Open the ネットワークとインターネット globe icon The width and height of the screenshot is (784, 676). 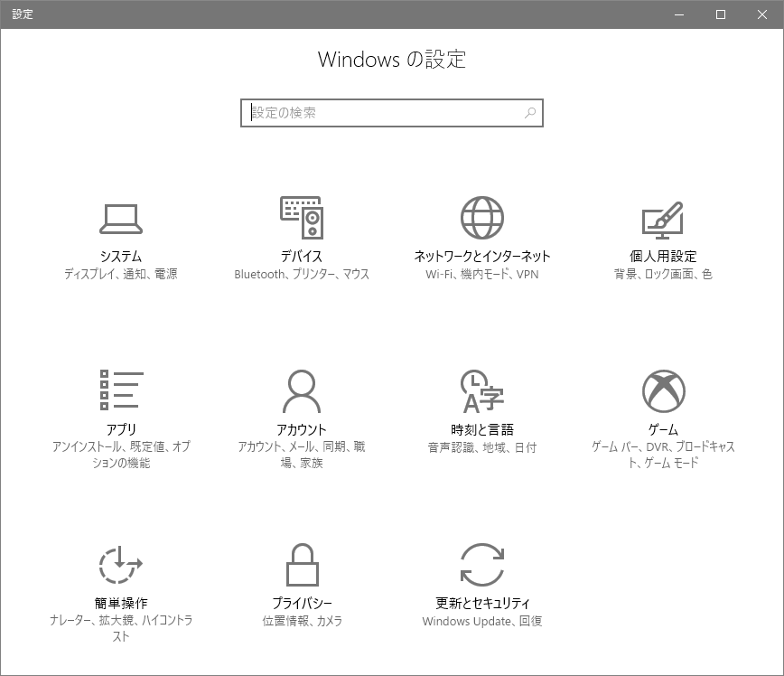point(482,218)
